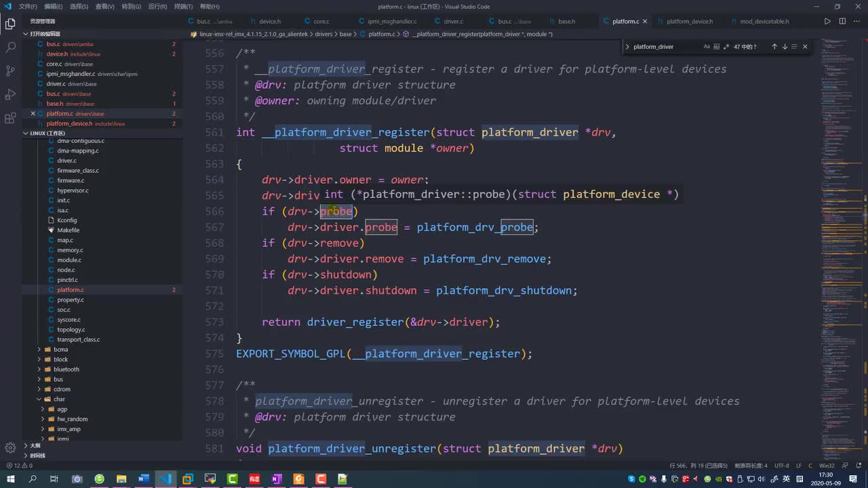Toggle Match Case in find widget
868x488 pixels.
[707, 47]
